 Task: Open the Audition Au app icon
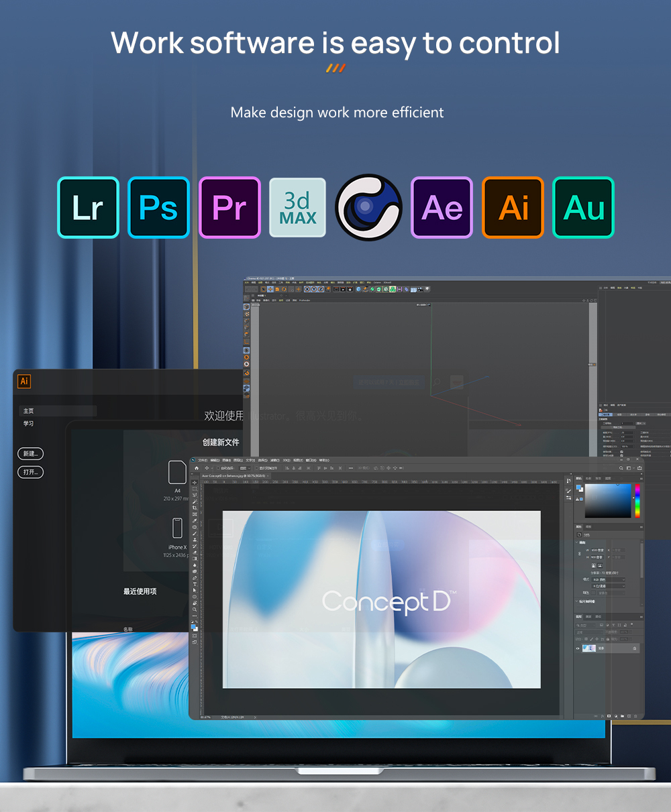pyautogui.click(x=583, y=208)
